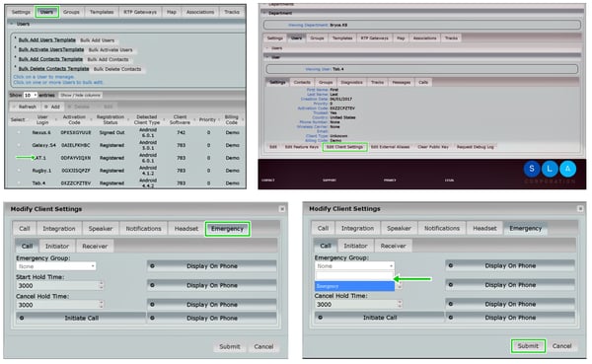Close the dialog with the open Emergency list

click(x=581, y=209)
